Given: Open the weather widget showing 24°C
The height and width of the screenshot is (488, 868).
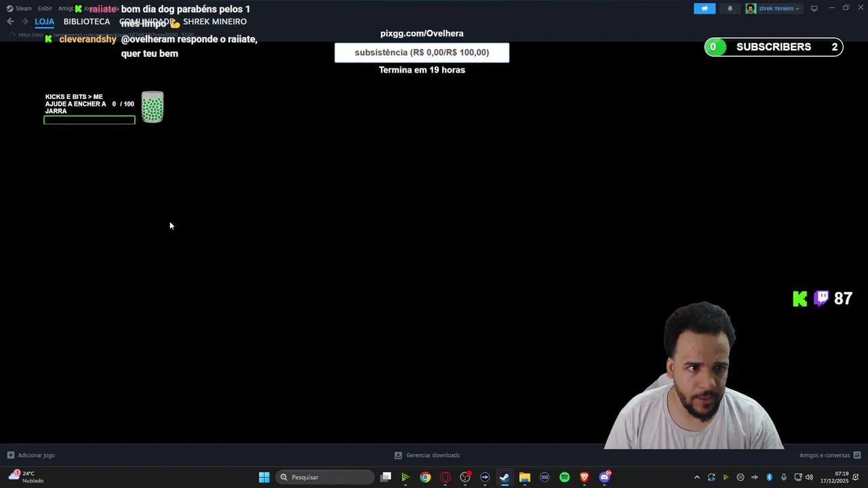Looking at the screenshot, I should coord(26,477).
